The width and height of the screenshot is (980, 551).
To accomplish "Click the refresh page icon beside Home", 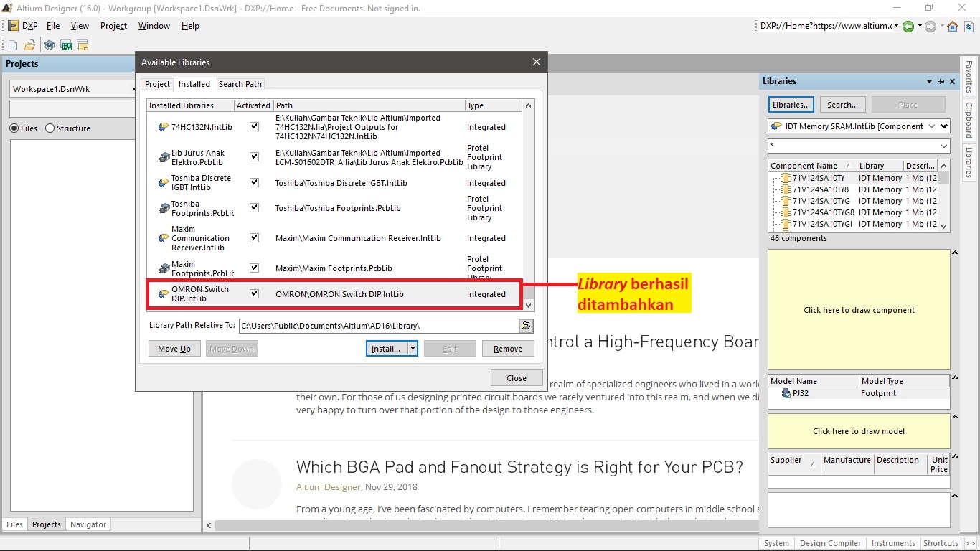I will click(969, 26).
